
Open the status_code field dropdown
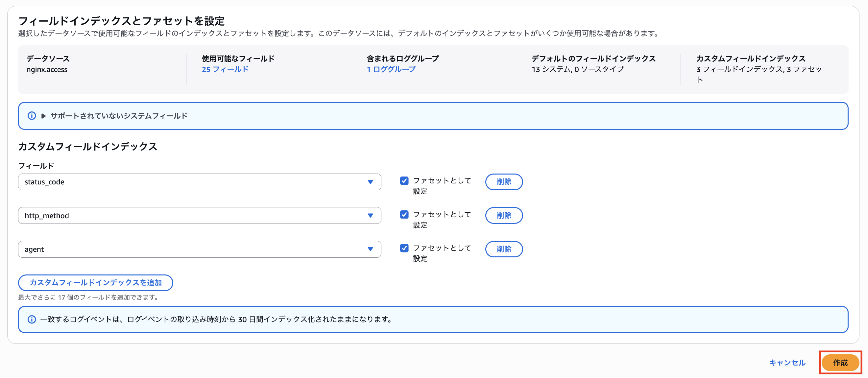371,182
